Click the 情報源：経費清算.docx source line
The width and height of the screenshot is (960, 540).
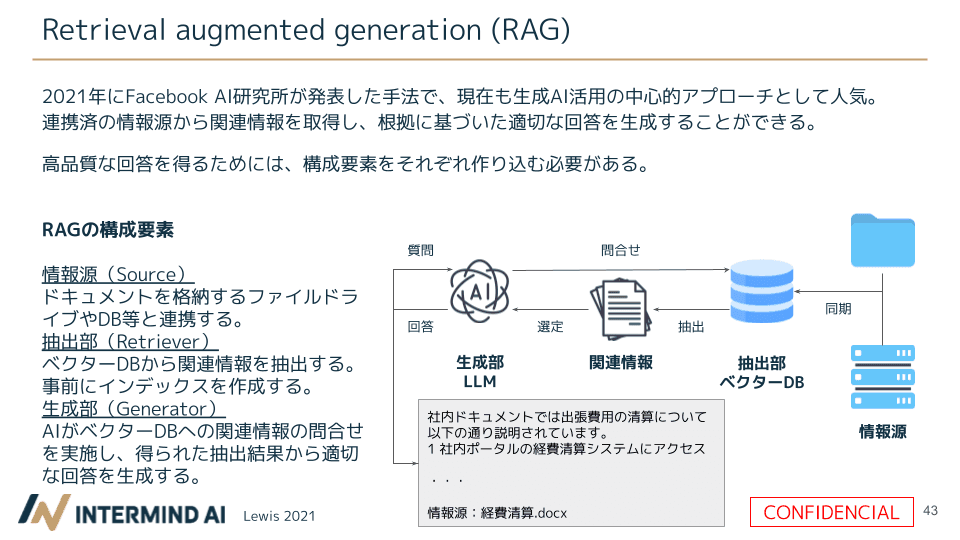tap(497, 513)
